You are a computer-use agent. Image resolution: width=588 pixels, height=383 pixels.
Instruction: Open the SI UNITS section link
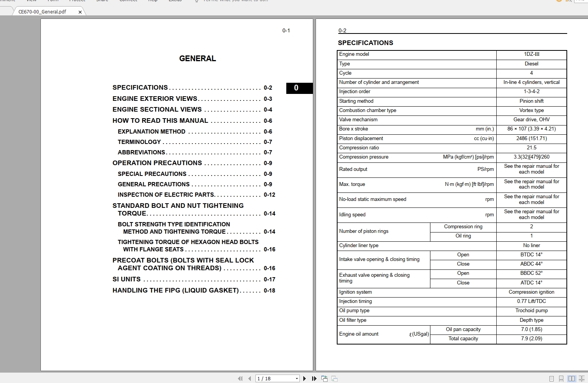126,279
